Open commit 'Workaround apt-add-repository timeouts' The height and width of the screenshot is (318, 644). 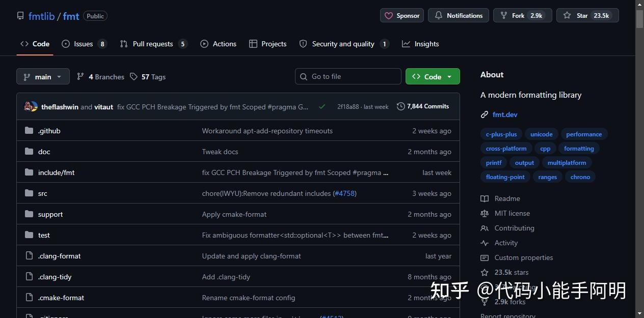click(x=267, y=131)
